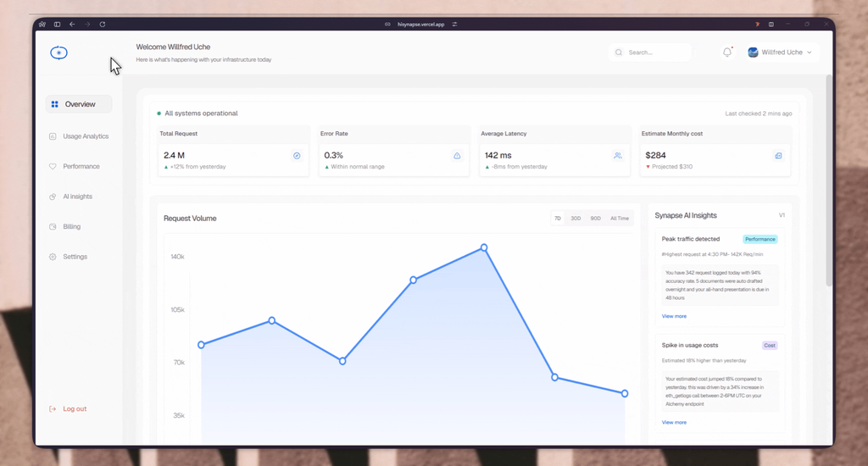Image resolution: width=868 pixels, height=466 pixels.
Task: Click the red browser extension icon
Action: [757, 25]
